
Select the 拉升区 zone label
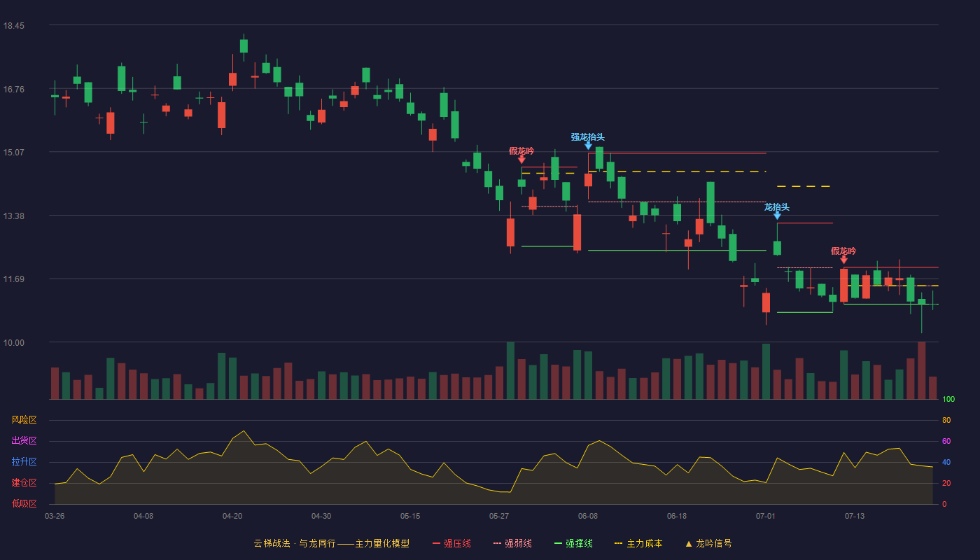click(x=24, y=462)
